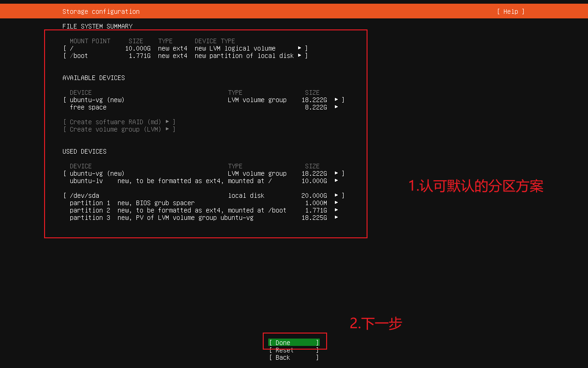This screenshot has height=368, width=588.
Task: Open the /dev/sda local disk arrow
Action: tap(336, 195)
